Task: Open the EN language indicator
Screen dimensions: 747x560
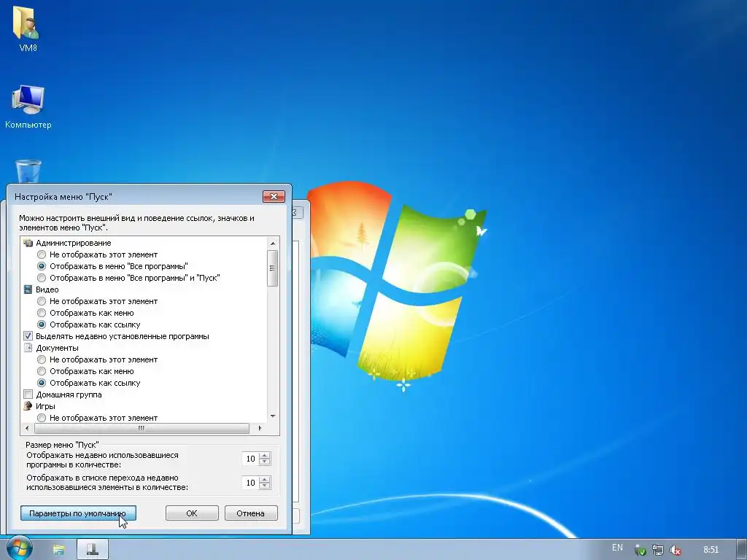Action: pyautogui.click(x=617, y=548)
